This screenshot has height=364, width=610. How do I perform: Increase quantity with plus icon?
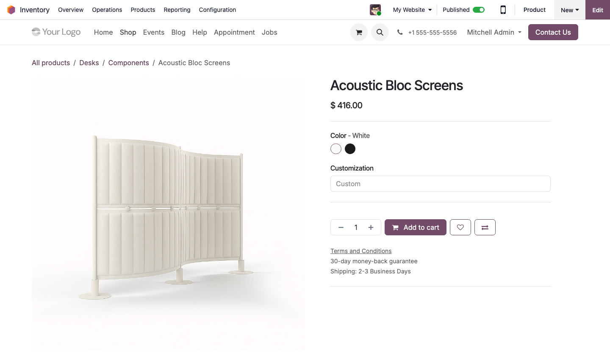click(x=371, y=227)
